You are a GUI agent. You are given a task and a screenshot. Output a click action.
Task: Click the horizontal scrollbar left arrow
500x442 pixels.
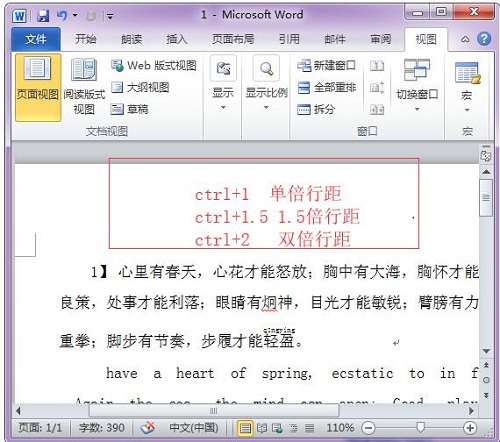pos(18,411)
